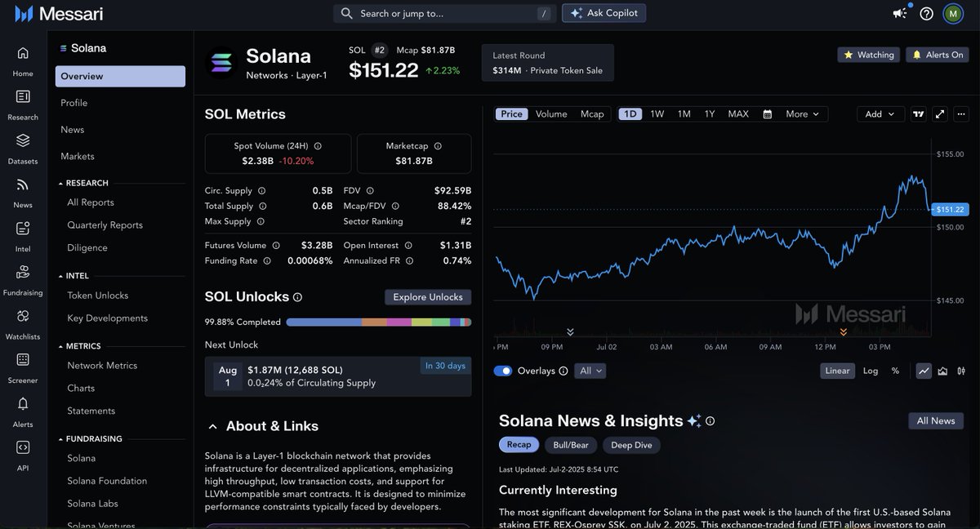
Task: Open the Profile sidebar item
Action: (73, 103)
